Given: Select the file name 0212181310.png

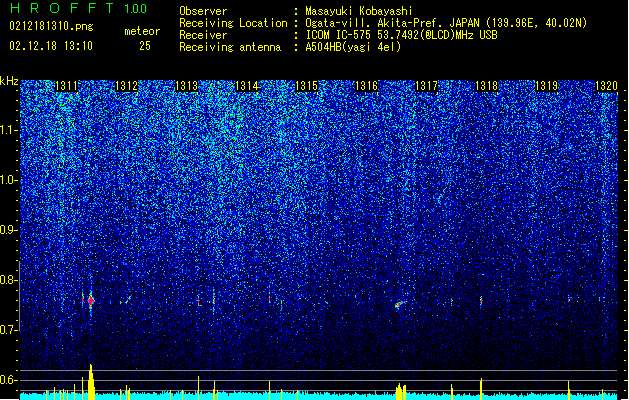Looking at the screenshot, I should [51, 26].
